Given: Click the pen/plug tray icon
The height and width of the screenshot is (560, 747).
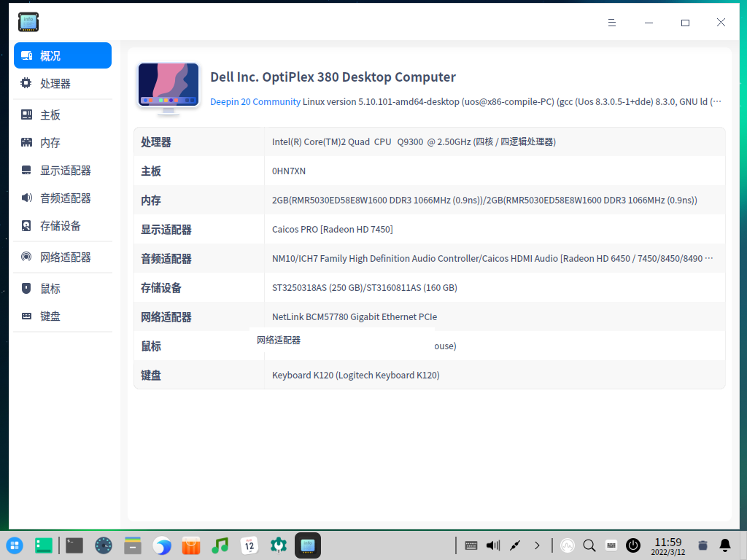Looking at the screenshot, I should click(x=515, y=545).
